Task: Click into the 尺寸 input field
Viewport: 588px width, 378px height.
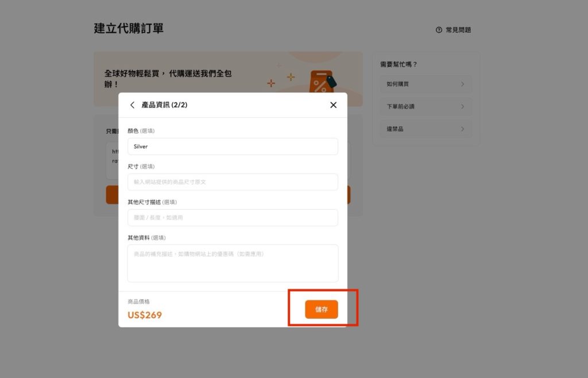Action: (233, 182)
